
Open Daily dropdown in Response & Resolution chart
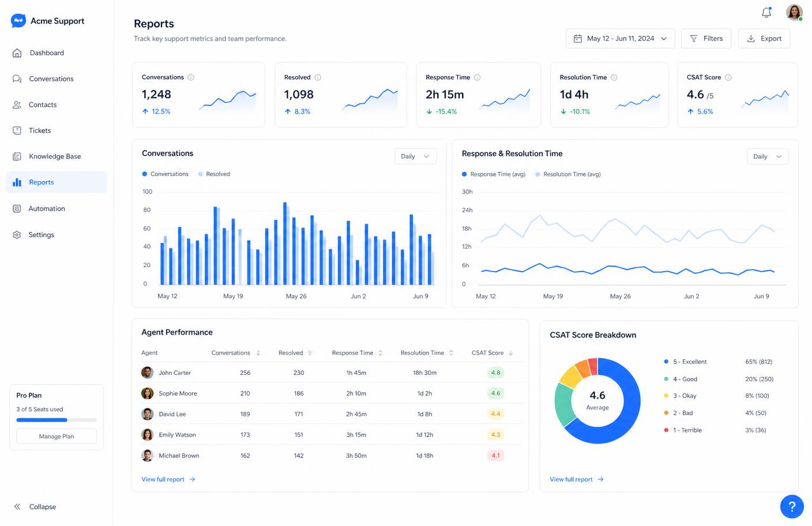(768, 156)
